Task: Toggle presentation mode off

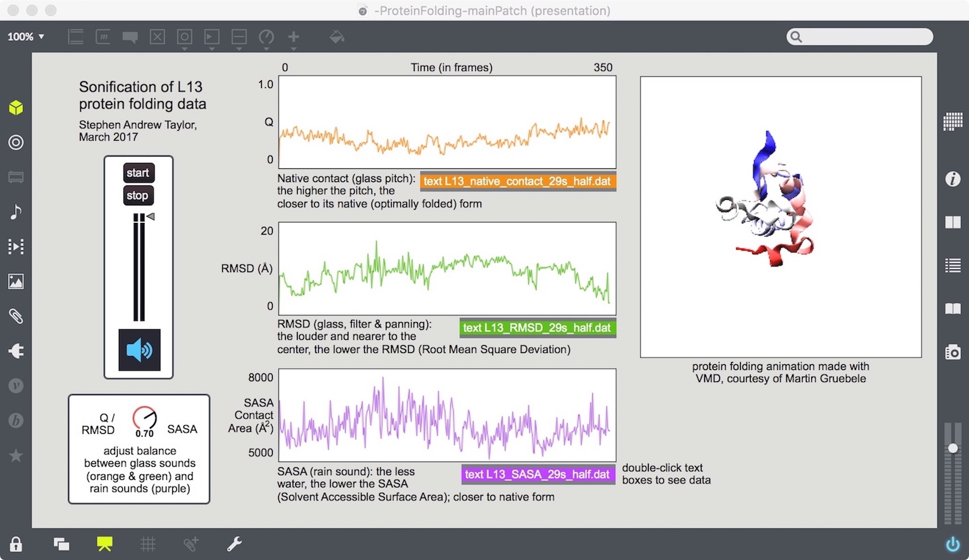Action: (105, 544)
